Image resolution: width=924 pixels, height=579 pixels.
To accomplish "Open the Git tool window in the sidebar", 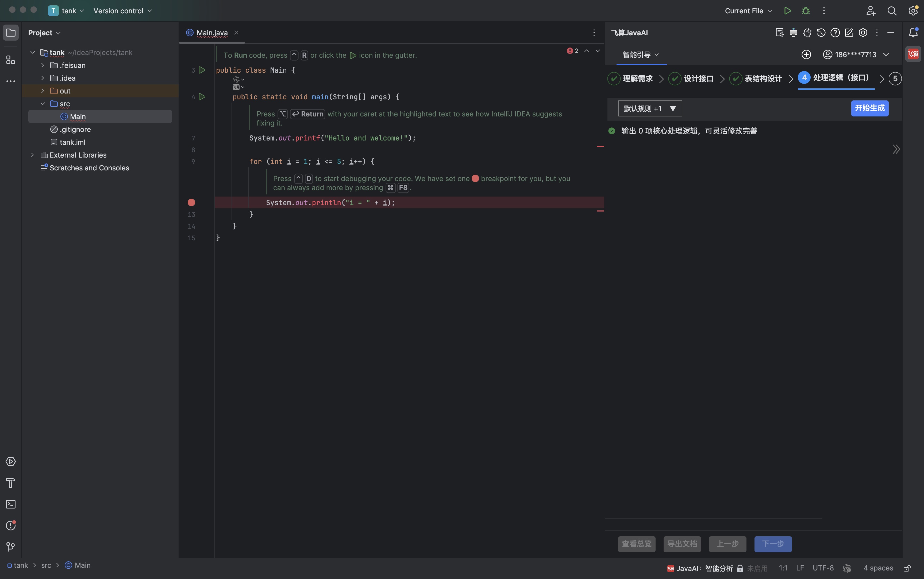I will coord(11,547).
